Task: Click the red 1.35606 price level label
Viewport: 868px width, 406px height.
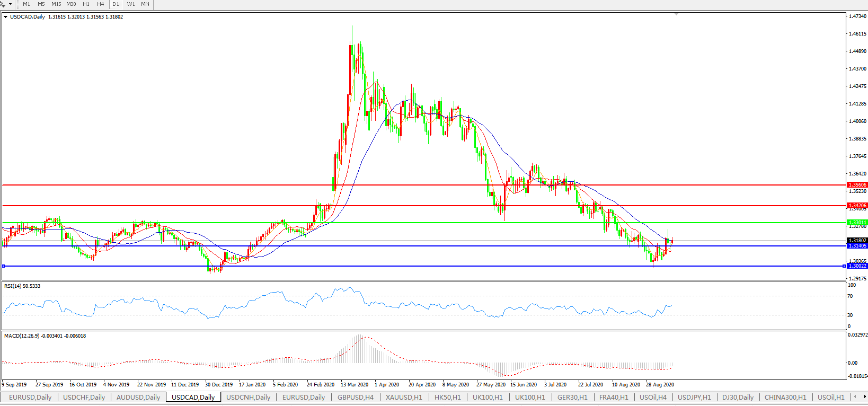Action: point(857,185)
